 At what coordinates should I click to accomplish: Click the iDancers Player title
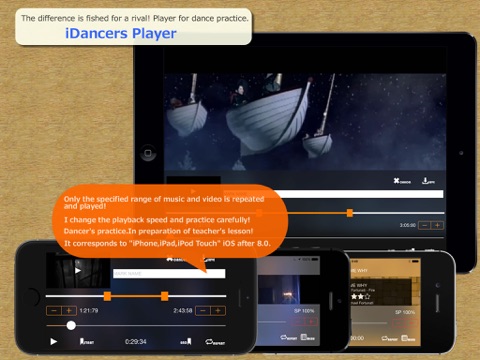point(121,33)
